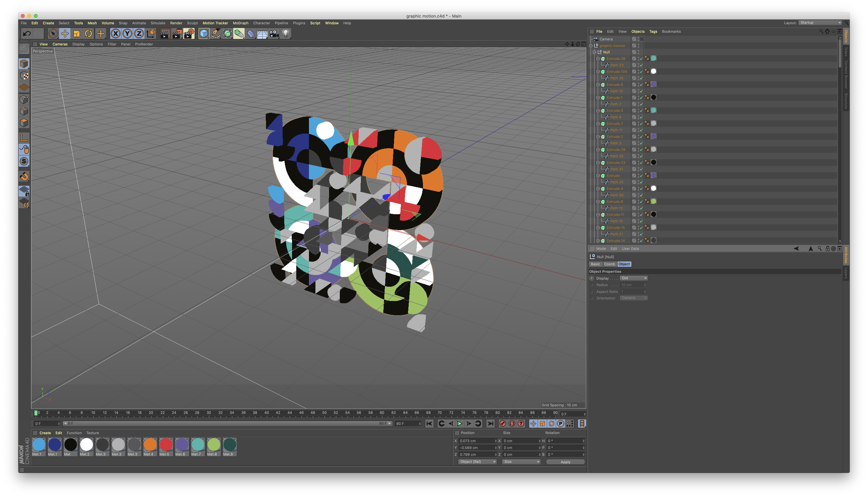This screenshot has height=497, width=868.
Task: Click timeline frame 40 marker
Action: 266,413
